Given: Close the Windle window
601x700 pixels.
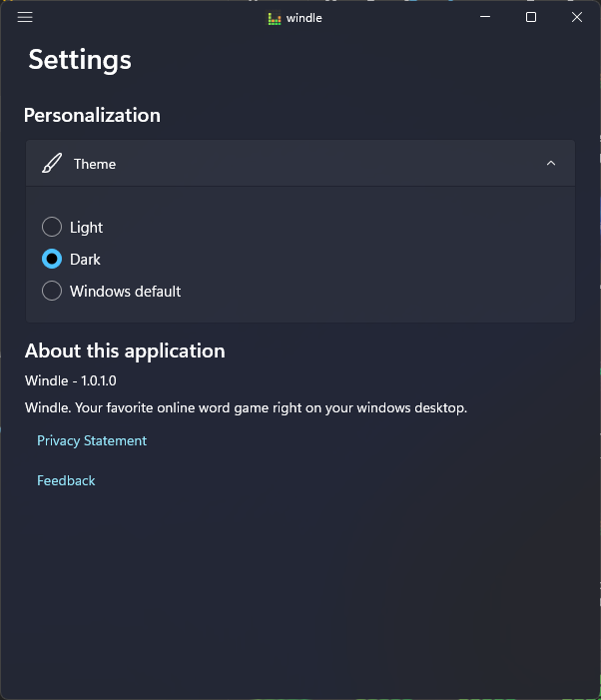Looking at the screenshot, I should pos(577,17).
